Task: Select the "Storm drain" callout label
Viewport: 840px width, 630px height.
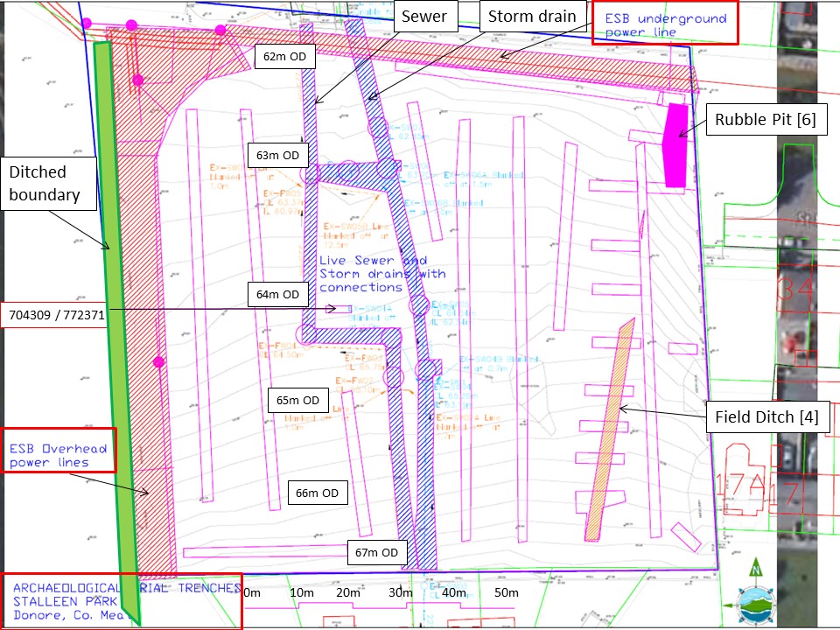Action: (533, 17)
